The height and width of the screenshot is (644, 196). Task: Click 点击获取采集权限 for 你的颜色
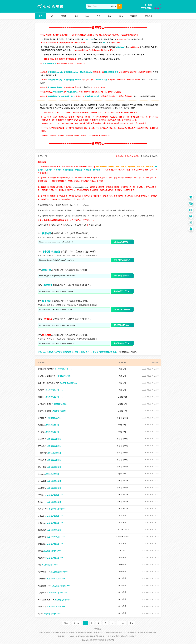[54, 390]
